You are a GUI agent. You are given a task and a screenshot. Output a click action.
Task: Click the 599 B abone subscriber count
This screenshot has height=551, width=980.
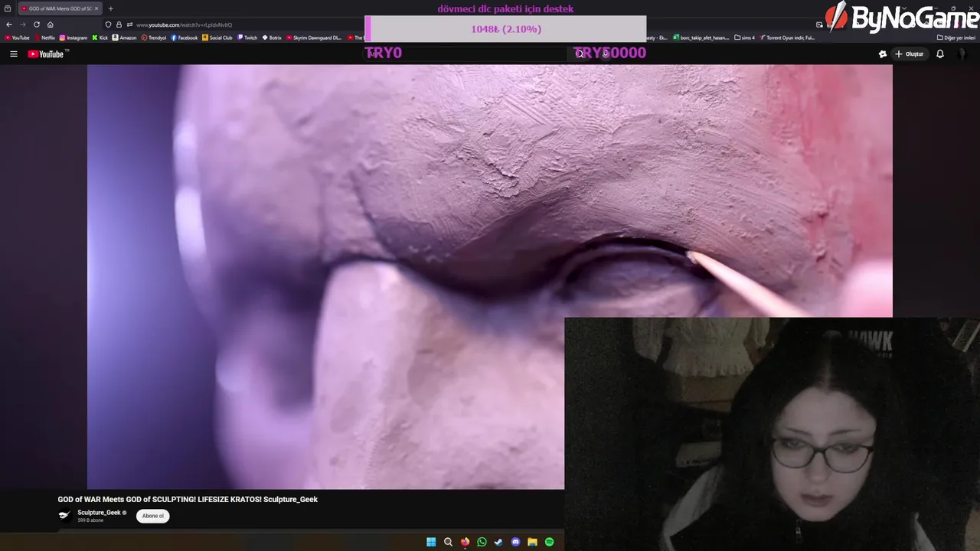(90, 520)
